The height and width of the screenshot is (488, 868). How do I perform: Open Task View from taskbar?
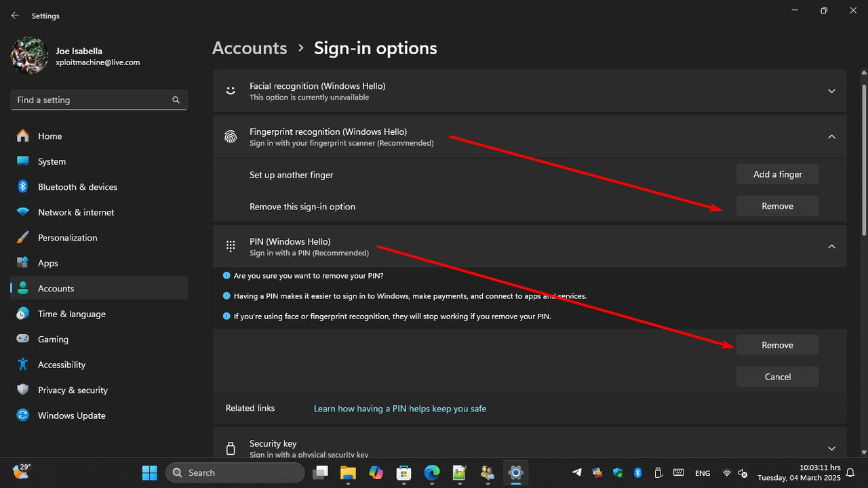pos(321,472)
